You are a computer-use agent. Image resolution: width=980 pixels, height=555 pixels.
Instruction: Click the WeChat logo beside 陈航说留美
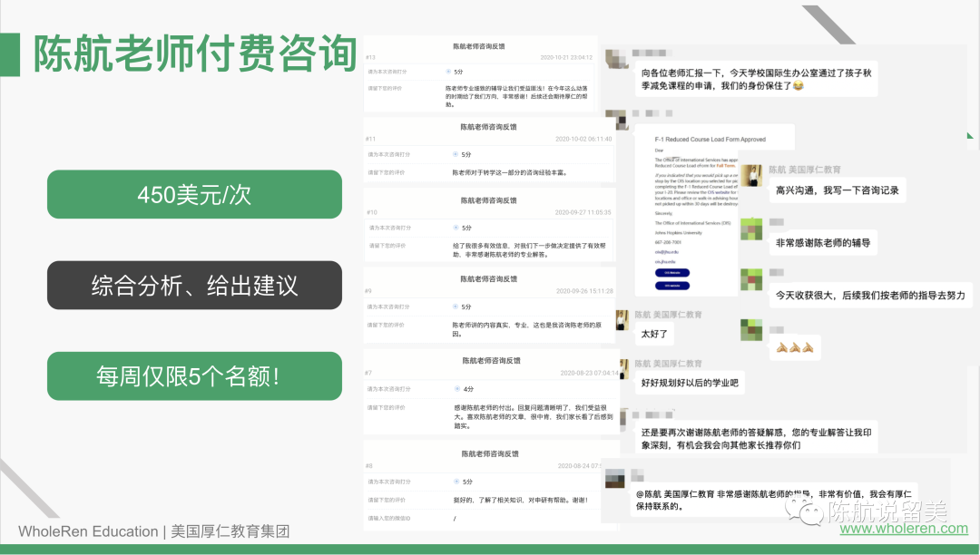pyautogui.click(x=803, y=511)
